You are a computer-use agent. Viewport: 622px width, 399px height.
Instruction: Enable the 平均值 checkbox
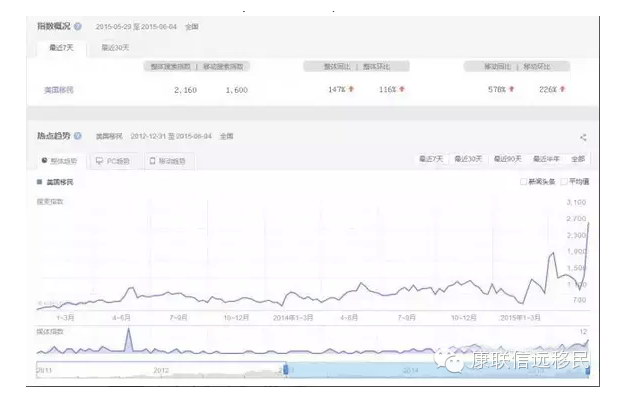pos(564,182)
